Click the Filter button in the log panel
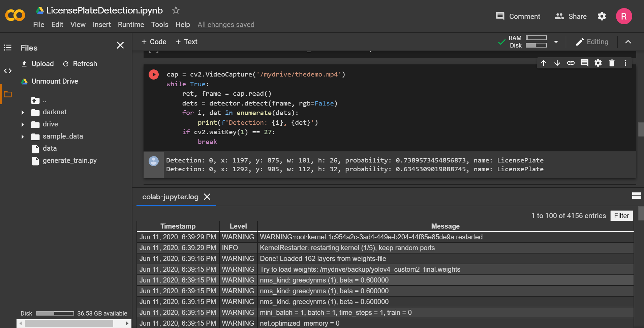Viewport: 644px width, 328px height. pyautogui.click(x=621, y=215)
